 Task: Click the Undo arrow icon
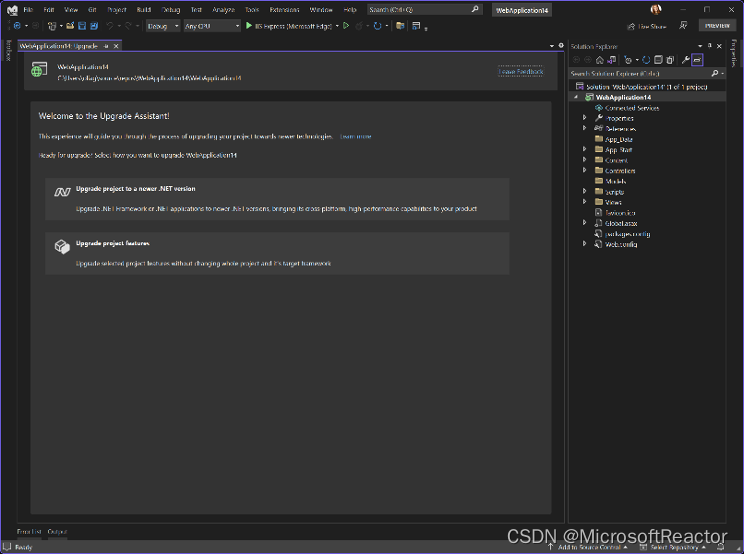[110, 26]
